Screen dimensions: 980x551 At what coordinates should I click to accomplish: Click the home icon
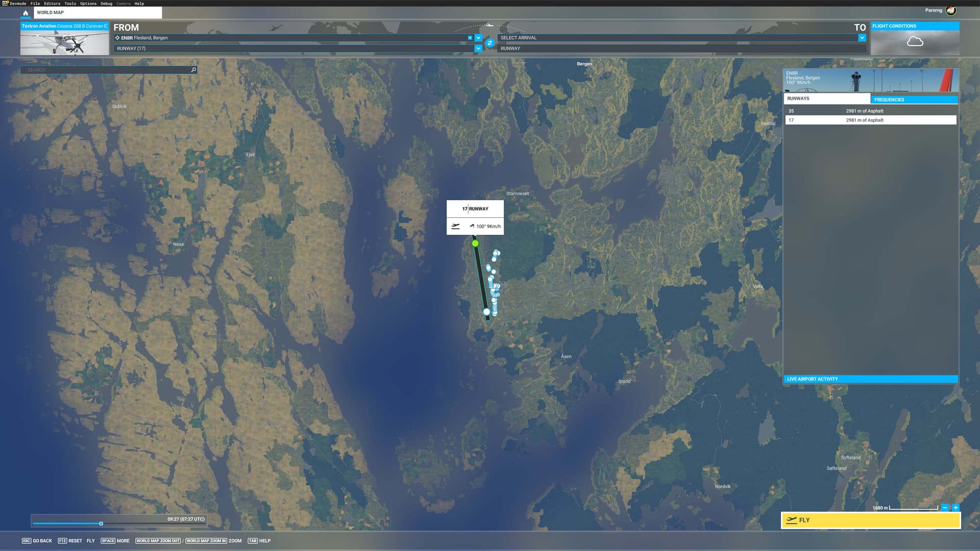[x=26, y=13]
